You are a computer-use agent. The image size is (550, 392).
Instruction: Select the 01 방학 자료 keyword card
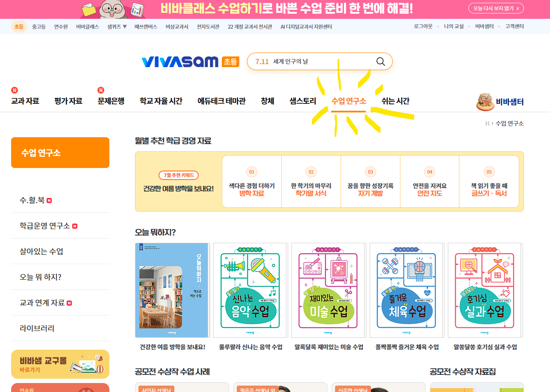point(252,182)
